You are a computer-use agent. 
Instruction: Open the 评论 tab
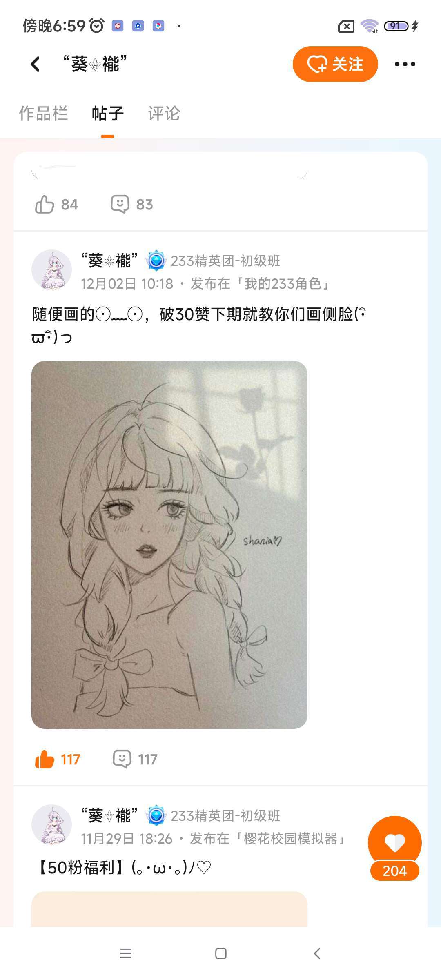(164, 114)
